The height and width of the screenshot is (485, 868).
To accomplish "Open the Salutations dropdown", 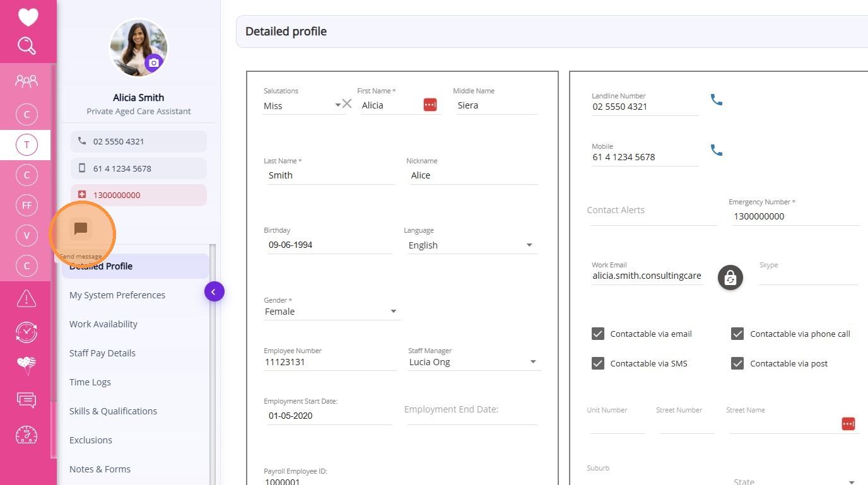I will click(x=338, y=105).
